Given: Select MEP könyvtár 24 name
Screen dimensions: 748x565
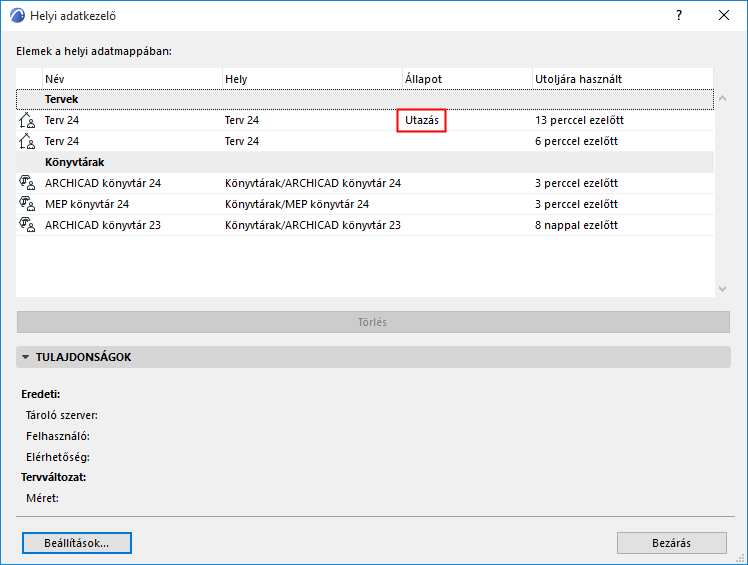Looking at the screenshot, I should click(x=87, y=204).
